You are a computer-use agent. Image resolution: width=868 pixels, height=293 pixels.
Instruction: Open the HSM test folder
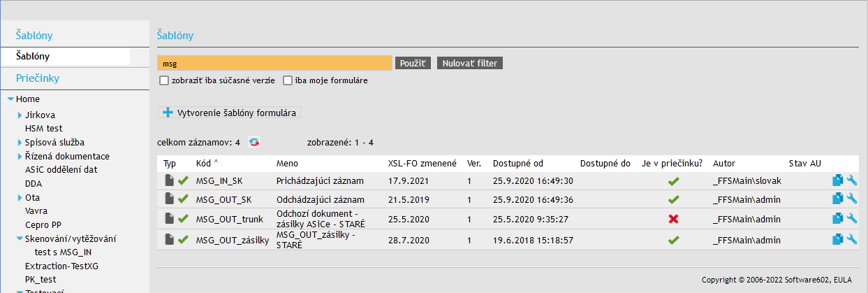(x=43, y=129)
